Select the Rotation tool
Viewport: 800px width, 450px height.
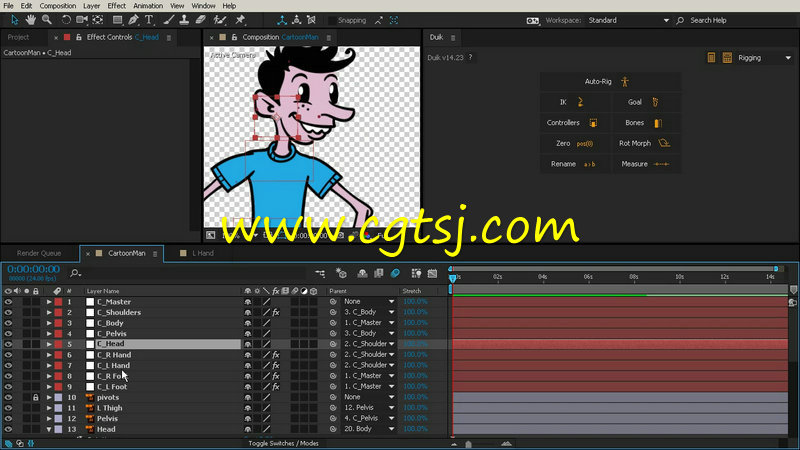[x=66, y=20]
